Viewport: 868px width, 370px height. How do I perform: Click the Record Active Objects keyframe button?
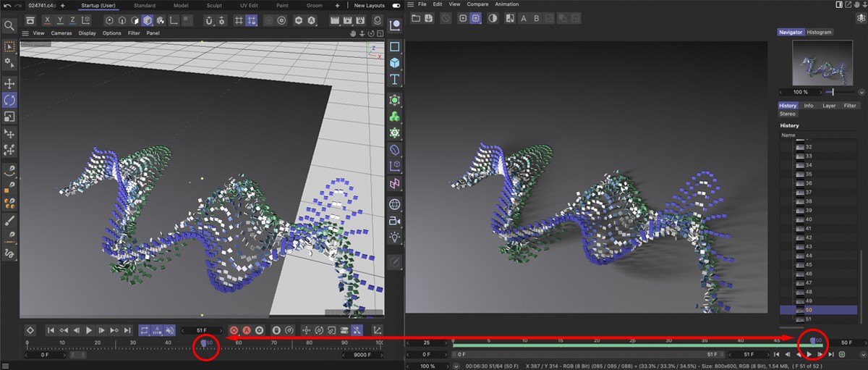pyautogui.click(x=234, y=330)
